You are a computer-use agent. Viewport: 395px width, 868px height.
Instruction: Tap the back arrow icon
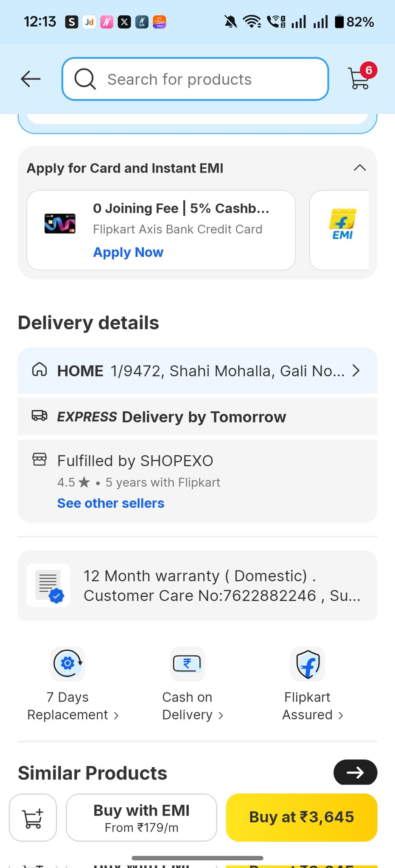pyautogui.click(x=31, y=79)
